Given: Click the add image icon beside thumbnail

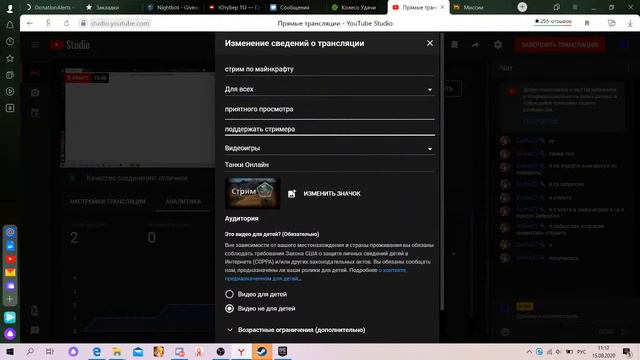Looking at the screenshot, I should [x=291, y=193].
